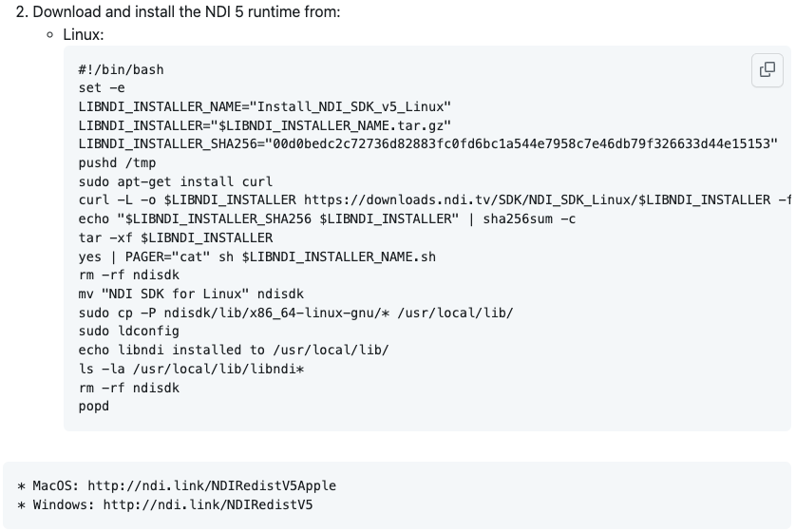Click the 'mv "NDI SDK for Linux" ndisdk' line
Image resolution: width=796 pixels, height=532 pixels.
tap(191, 294)
